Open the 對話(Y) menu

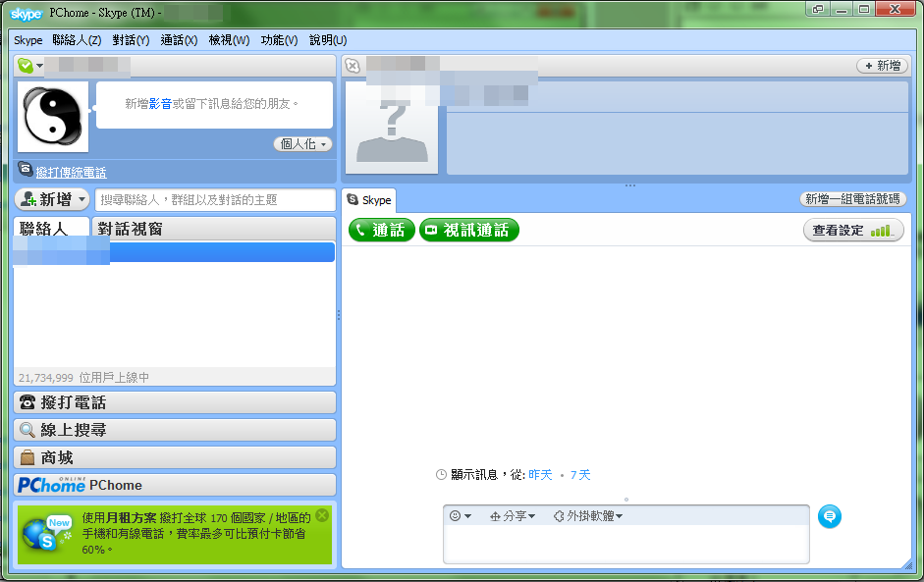[x=131, y=40]
